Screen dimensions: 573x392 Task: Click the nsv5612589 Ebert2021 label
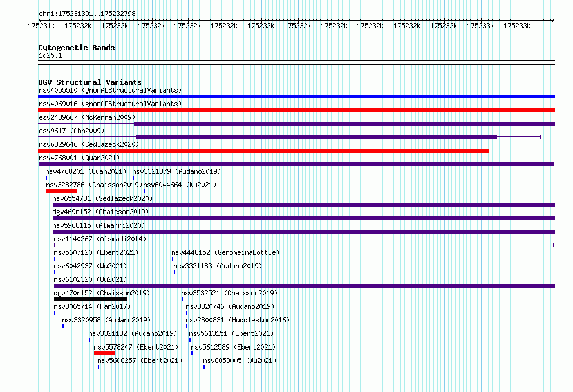(233, 347)
